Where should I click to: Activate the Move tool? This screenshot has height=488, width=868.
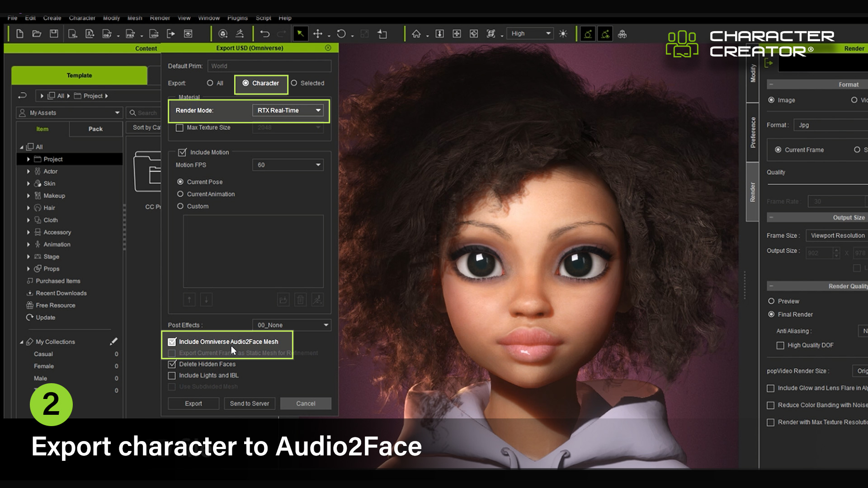tap(319, 33)
